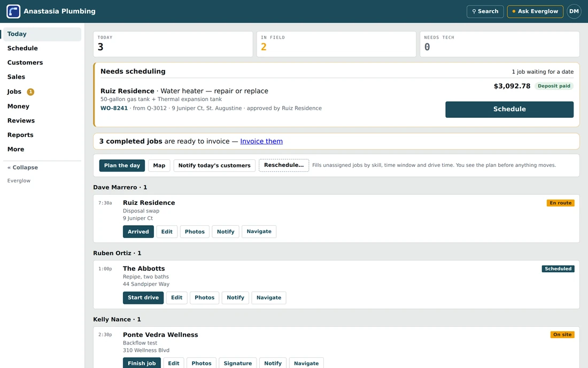Open the Map view button
This screenshot has width=588, height=368.
pyautogui.click(x=159, y=165)
